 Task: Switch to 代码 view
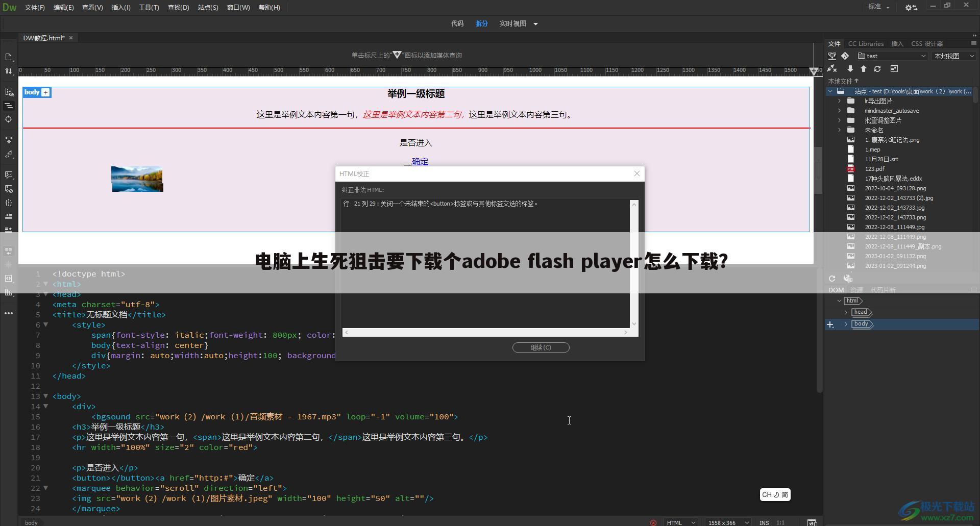coord(457,23)
